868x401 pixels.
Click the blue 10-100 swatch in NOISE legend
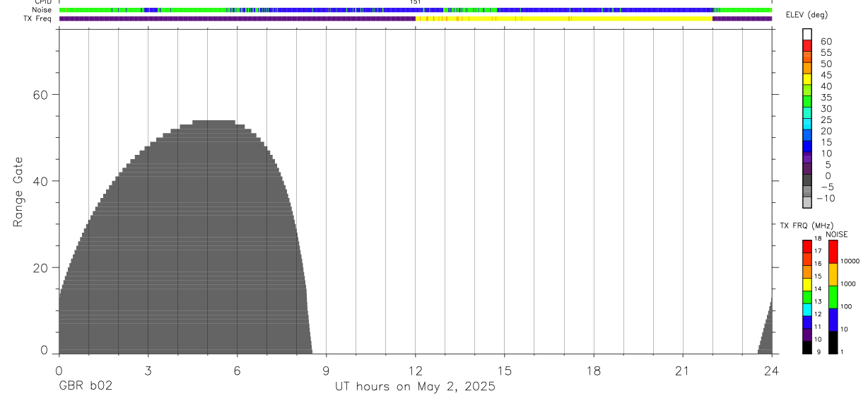point(833,320)
